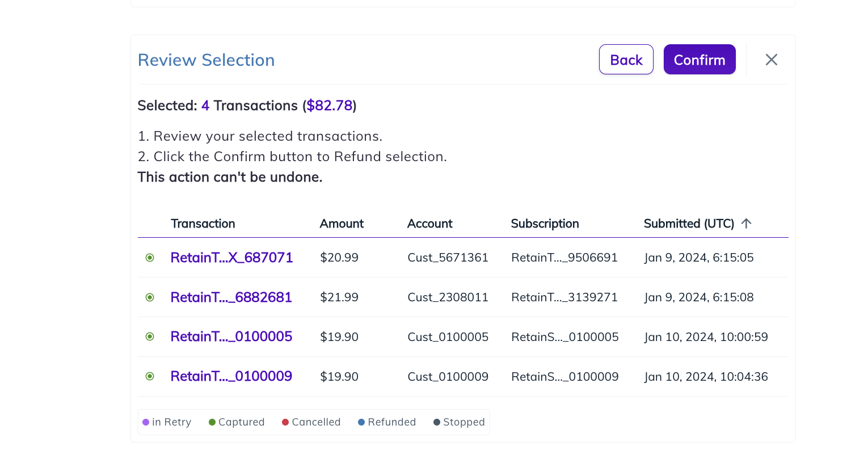This screenshot has width=868, height=463.
Task: Close the Review Selection panel
Action: point(771,60)
